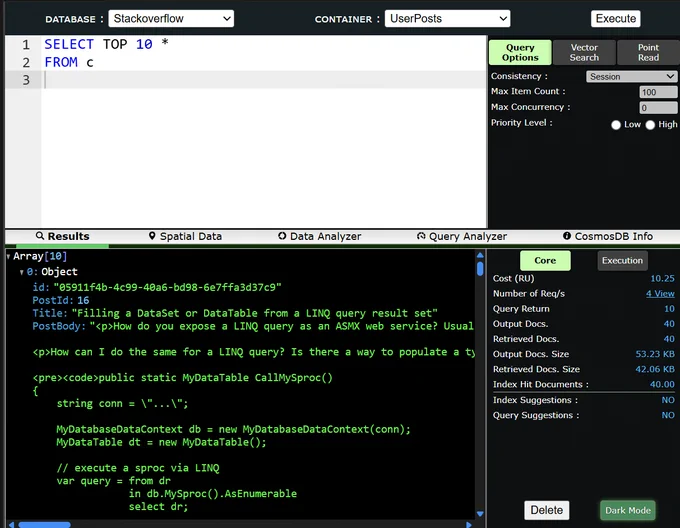
Task: Open the Consistency dropdown set to Session
Action: [631, 76]
